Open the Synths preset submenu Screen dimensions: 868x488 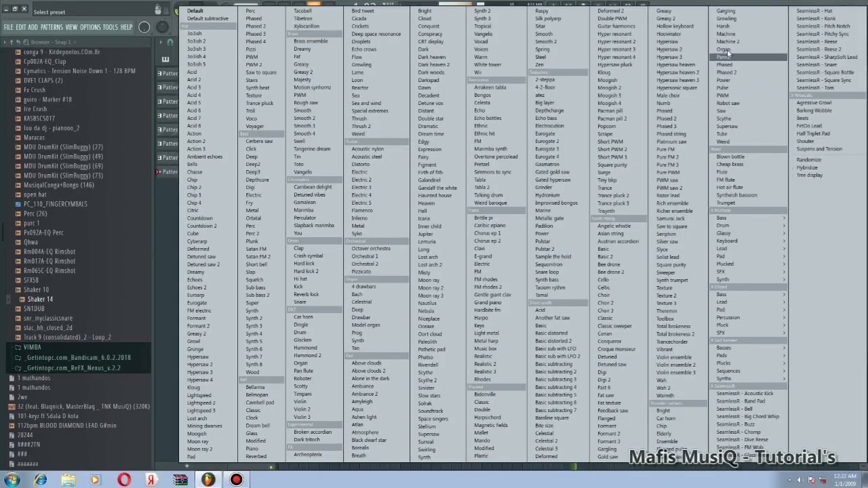(x=749, y=378)
